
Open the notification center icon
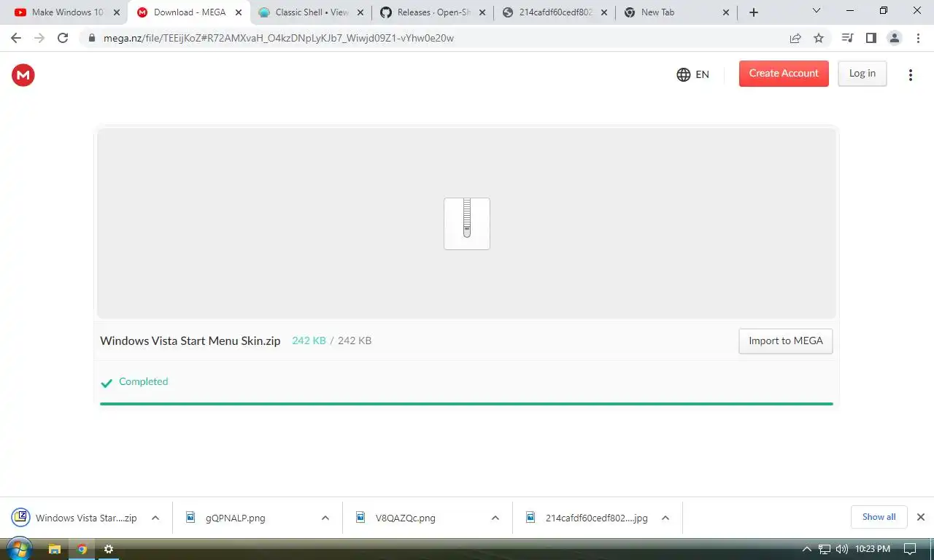[x=911, y=549]
